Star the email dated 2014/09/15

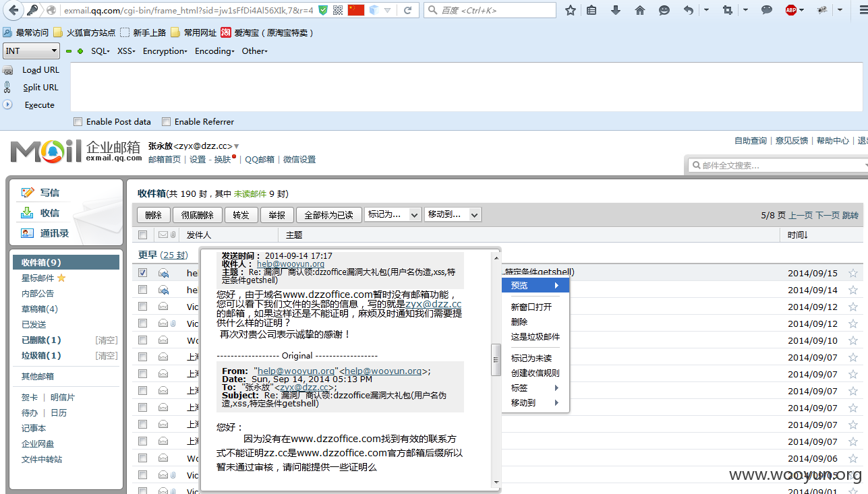click(853, 273)
